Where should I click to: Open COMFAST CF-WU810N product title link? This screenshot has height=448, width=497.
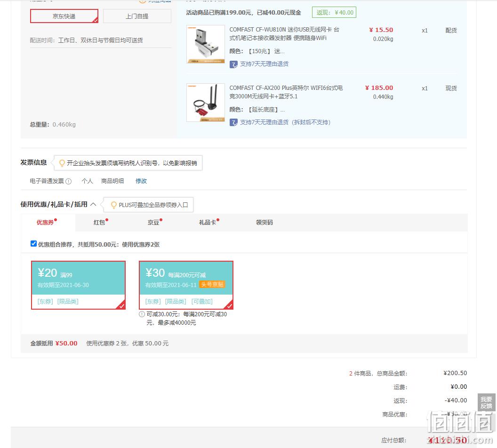coord(284,33)
